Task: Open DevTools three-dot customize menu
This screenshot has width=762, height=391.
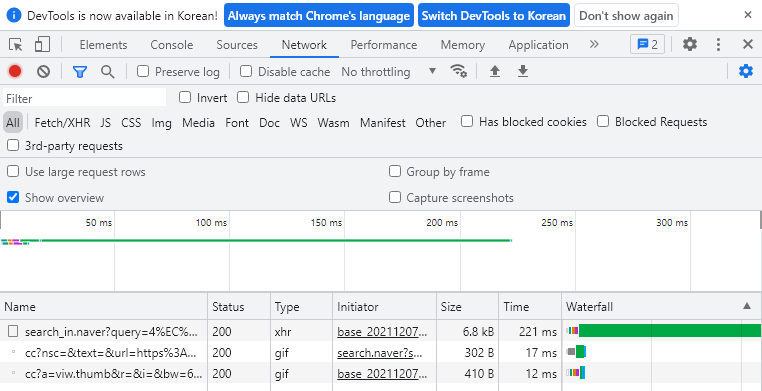Action: tap(718, 45)
